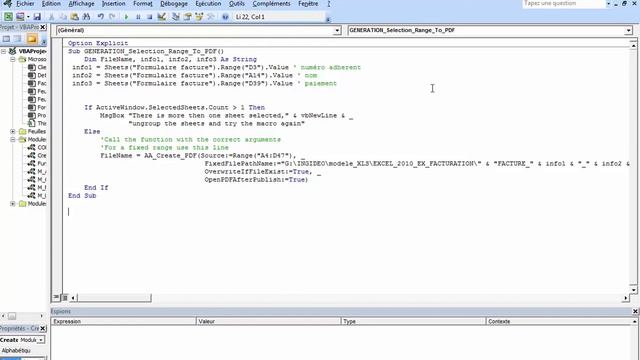
Task: Show the Project Explorer via the toolbar icon
Action: point(176,17)
